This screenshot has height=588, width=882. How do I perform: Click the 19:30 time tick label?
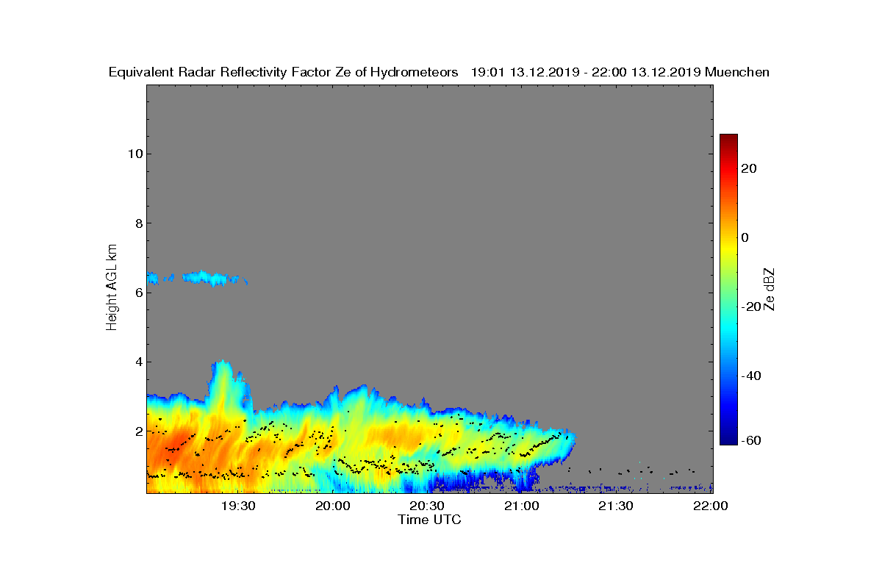238,506
